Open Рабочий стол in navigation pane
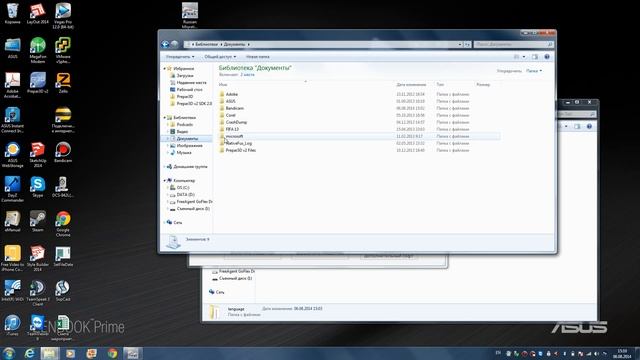The height and width of the screenshot is (360, 640). click(x=189, y=89)
